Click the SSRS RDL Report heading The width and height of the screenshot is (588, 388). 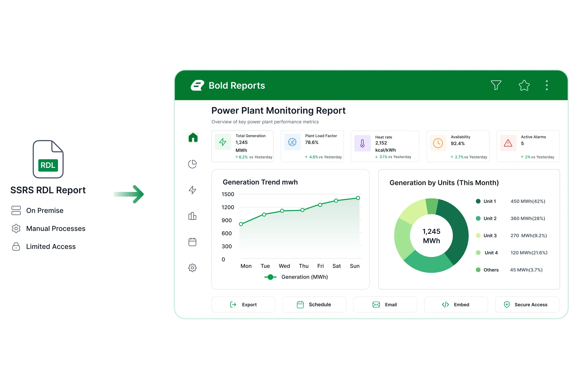(48, 190)
